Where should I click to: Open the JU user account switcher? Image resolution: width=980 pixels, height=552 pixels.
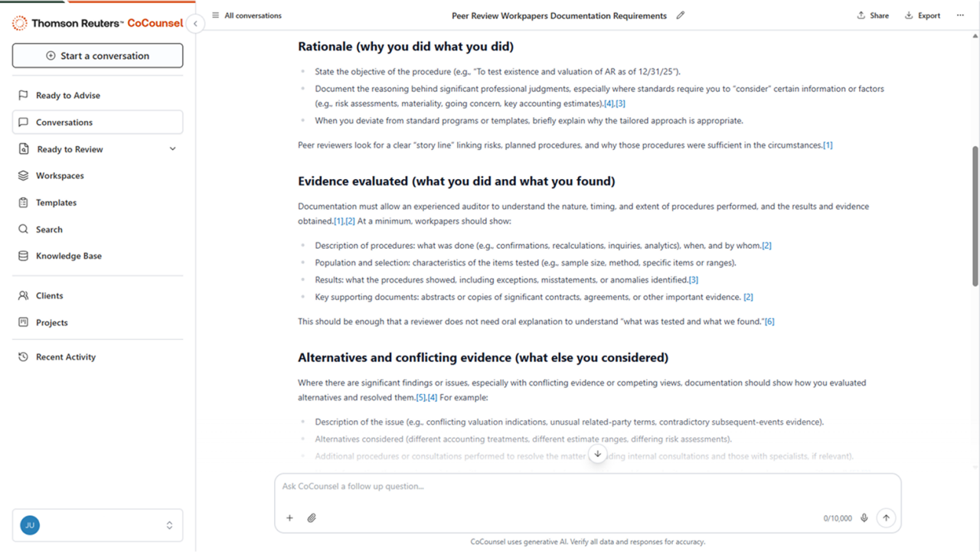coord(97,525)
